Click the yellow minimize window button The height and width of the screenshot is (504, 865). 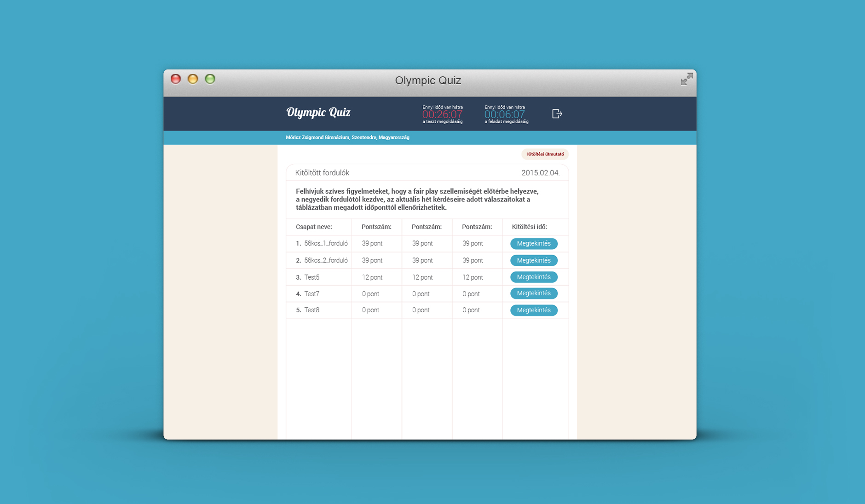click(193, 79)
